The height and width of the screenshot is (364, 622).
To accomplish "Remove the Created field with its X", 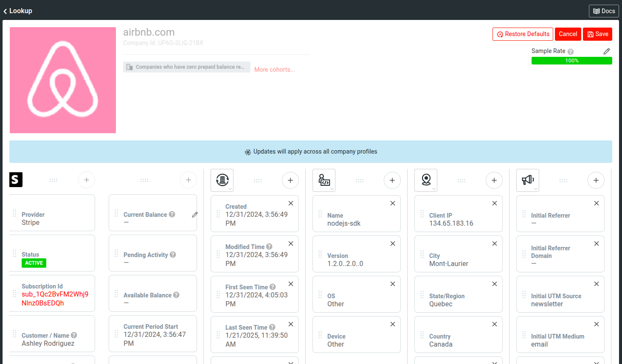I will point(290,203).
